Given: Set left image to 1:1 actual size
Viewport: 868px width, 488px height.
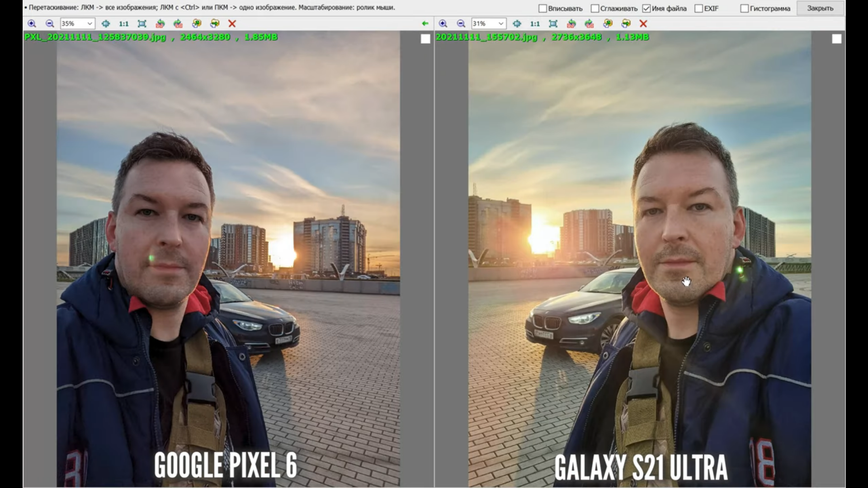Looking at the screenshot, I should 123,23.
